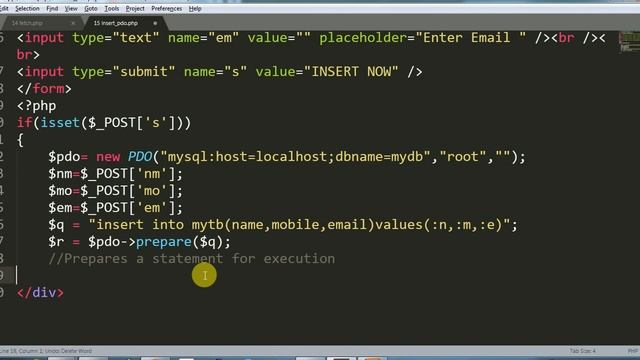Click unsaved dot on insert_pdo.php tab

[155, 23]
